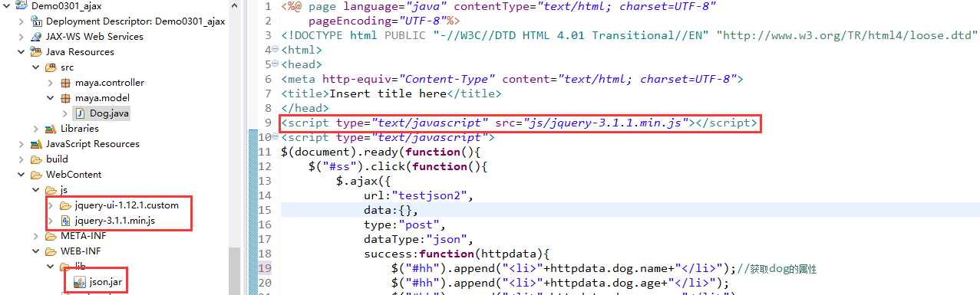Click the '$.ajax({' line in editor

click(364, 181)
